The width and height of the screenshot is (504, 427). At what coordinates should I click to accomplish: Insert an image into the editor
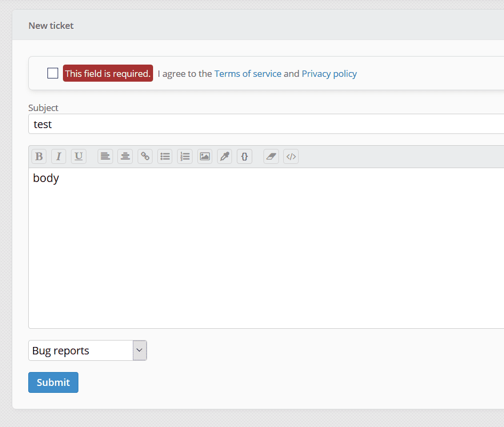point(204,156)
